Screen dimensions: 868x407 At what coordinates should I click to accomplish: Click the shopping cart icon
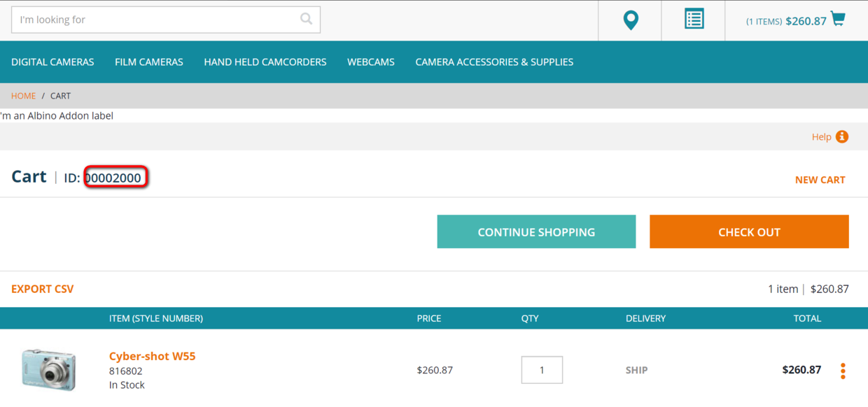pyautogui.click(x=838, y=19)
